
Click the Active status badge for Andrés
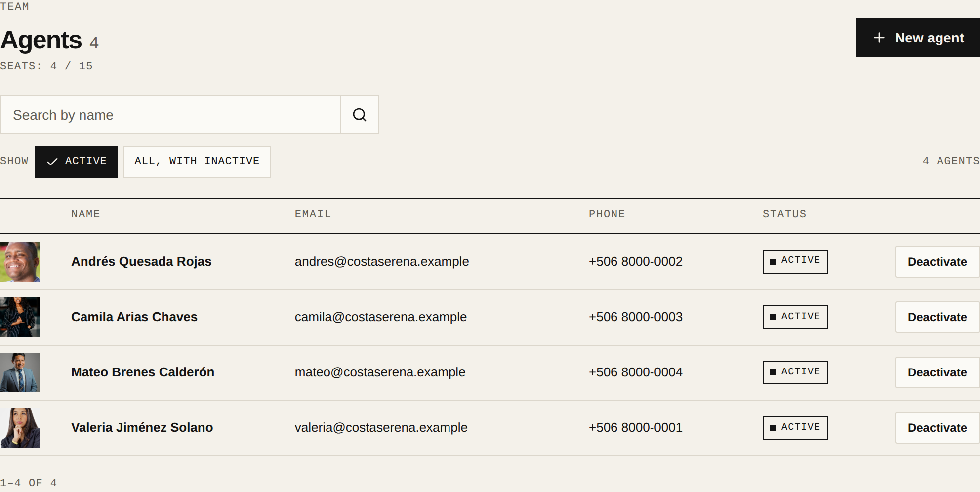tap(795, 261)
